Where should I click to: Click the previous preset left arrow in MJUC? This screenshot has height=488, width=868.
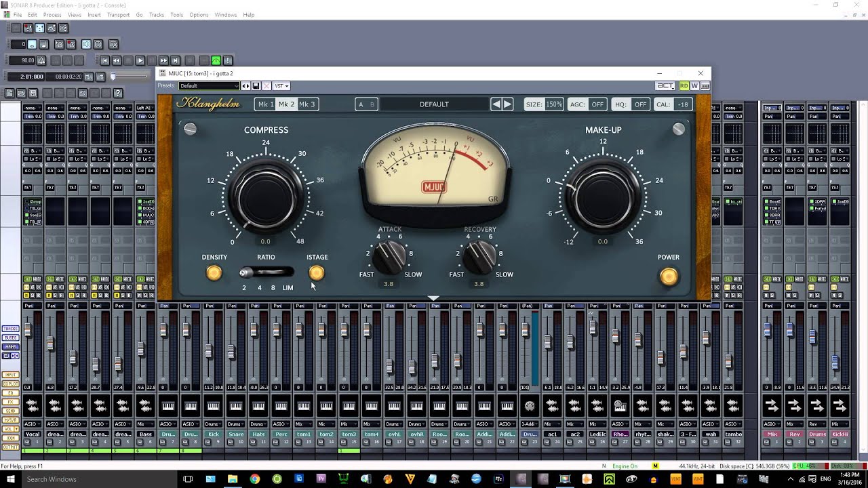tap(496, 104)
